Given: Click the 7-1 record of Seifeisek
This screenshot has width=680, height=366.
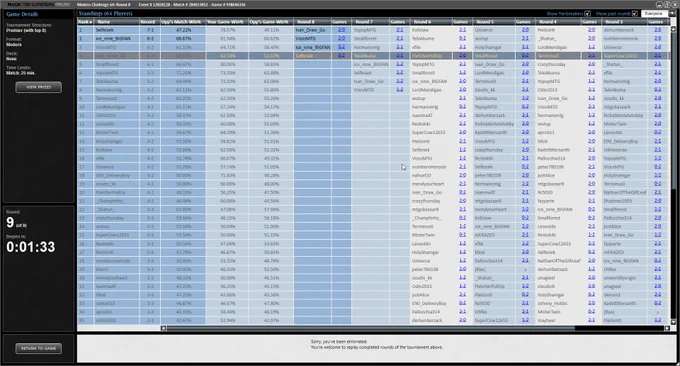Looking at the screenshot, I should pos(150,30).
